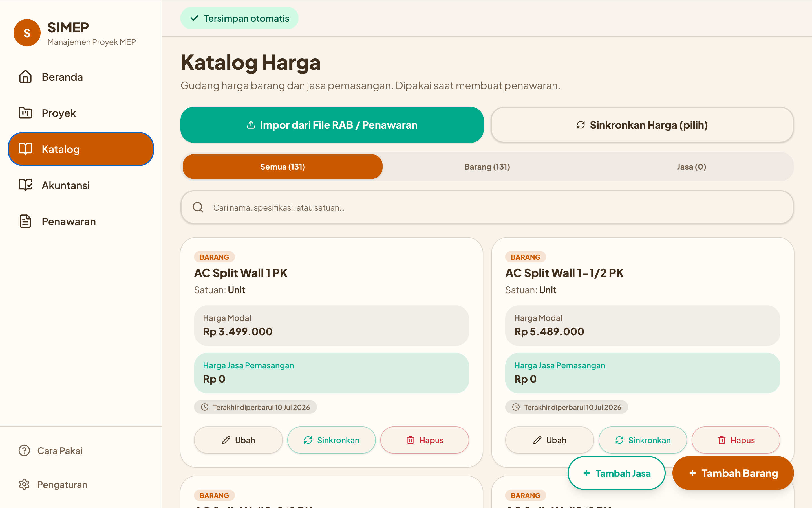Screen dimensions: 812x508
Task: Navigate to Penawaran
Action: point(81,222)
